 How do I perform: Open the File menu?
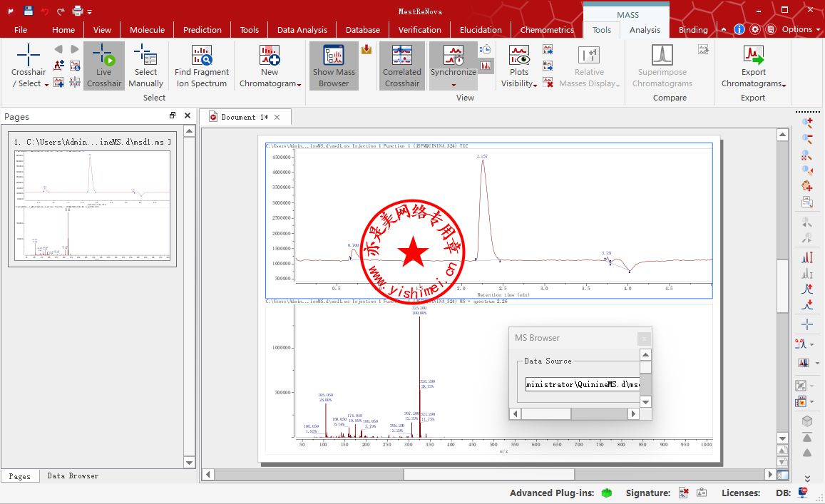click(x=21, y=30)
